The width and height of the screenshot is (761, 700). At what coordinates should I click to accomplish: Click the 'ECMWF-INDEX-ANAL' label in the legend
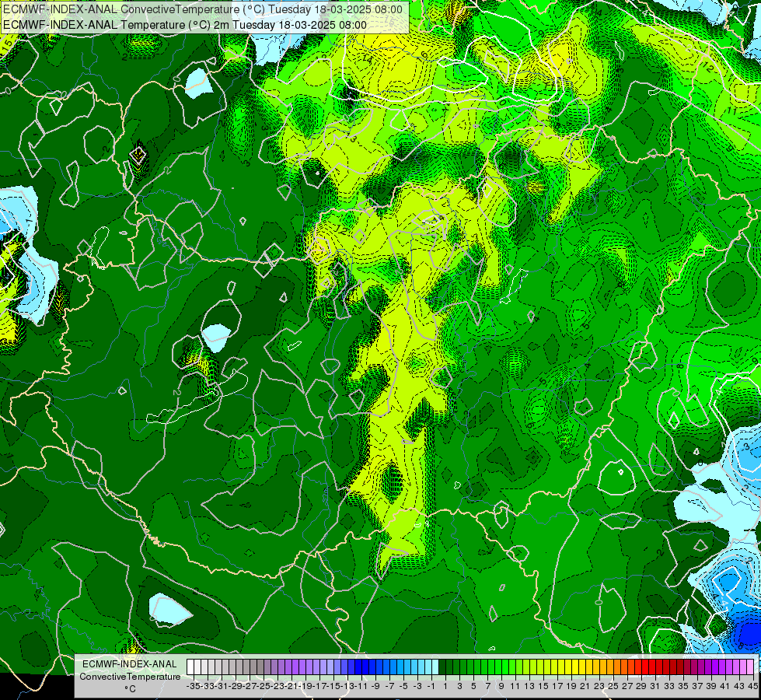tap(130, 664)
